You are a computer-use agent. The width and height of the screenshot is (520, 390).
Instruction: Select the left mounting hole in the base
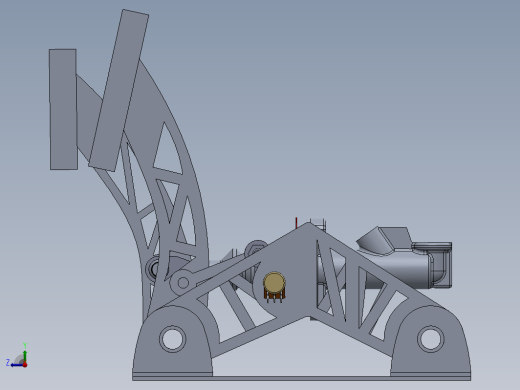172,339
